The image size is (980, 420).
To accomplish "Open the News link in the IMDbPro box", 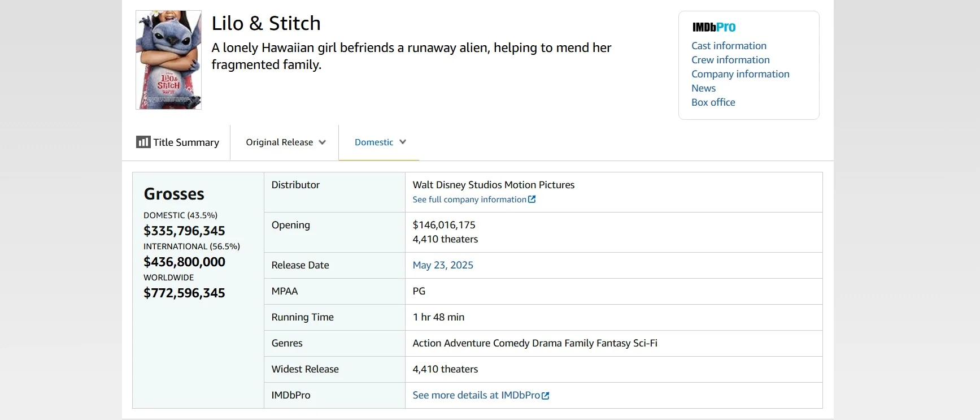I will pyautogui.click(x=703, y=88).
